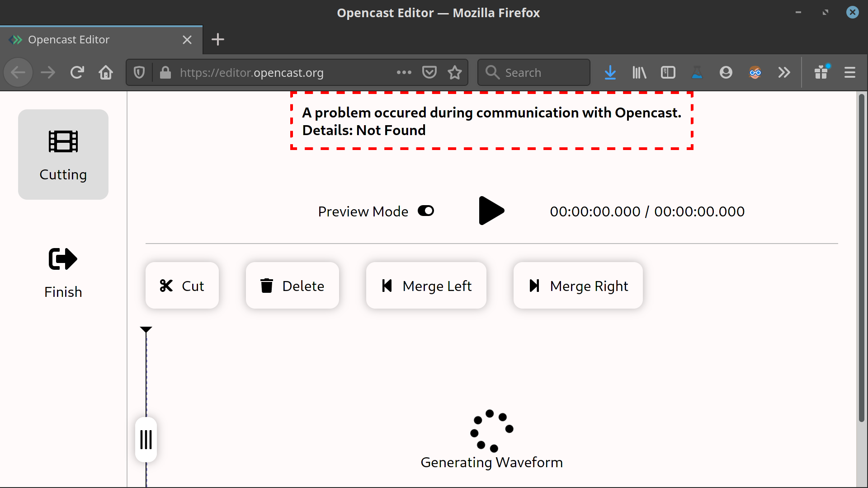This screenshot has height=488, width=868.
Task: Open the shield tracking protection panel
Action: coord(139,72)
